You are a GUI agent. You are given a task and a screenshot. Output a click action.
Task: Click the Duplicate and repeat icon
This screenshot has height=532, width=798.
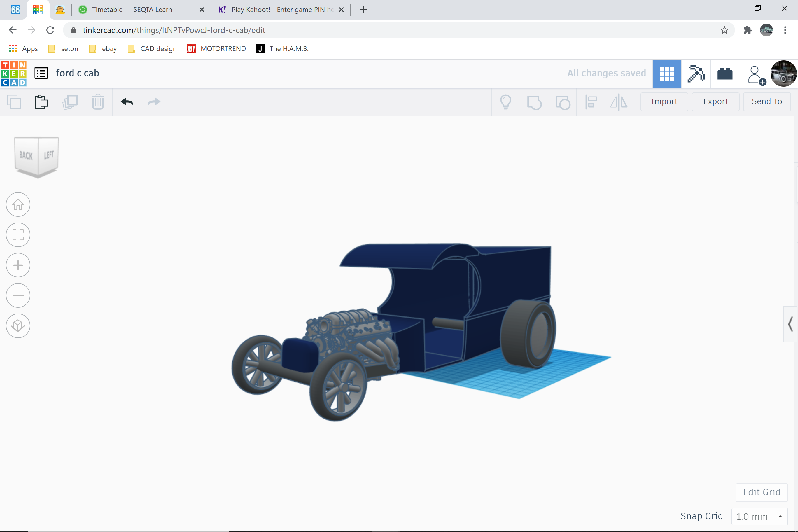(70, 102)
